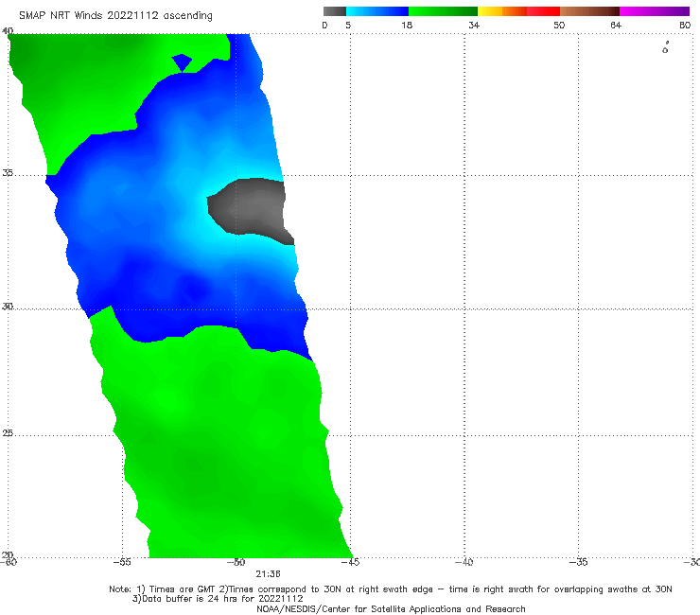Click the swath time stamp '21:36'
Image resolution: width=700 pixels, height=615 pixels.
click(268, 574)
